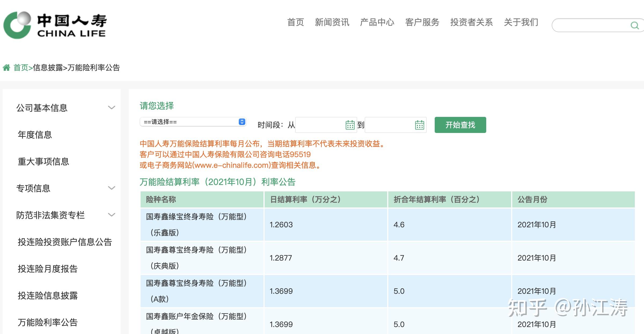Screen dimensions: 644x334
Task: Open 投连险月度报告 in sidebar
Action: [x=47, y=269]
